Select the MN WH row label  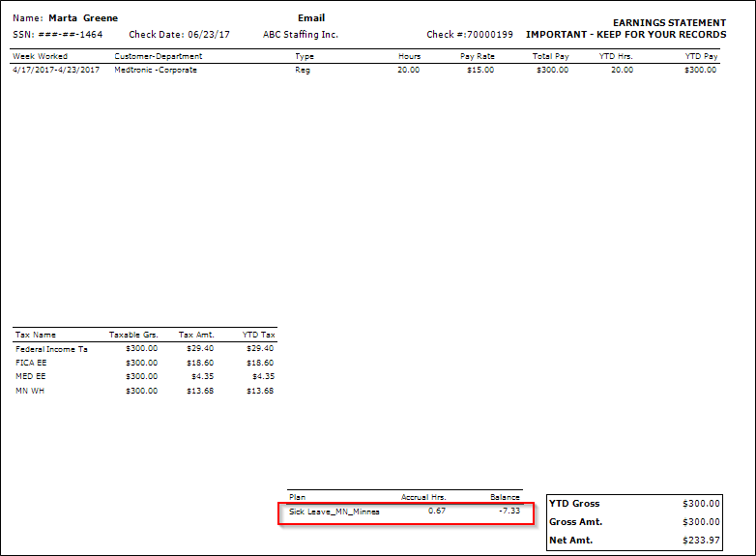[30, 391]
